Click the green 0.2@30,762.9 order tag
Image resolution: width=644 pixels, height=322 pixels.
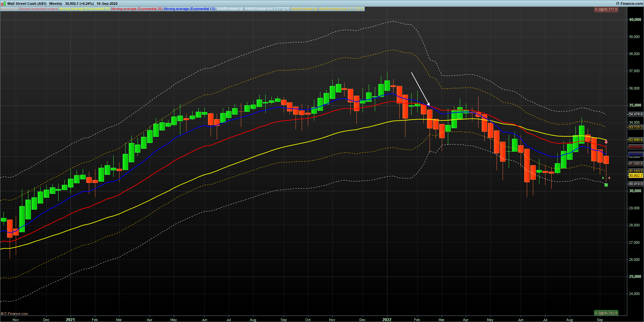pyautogui.click(x=606, y=313)
